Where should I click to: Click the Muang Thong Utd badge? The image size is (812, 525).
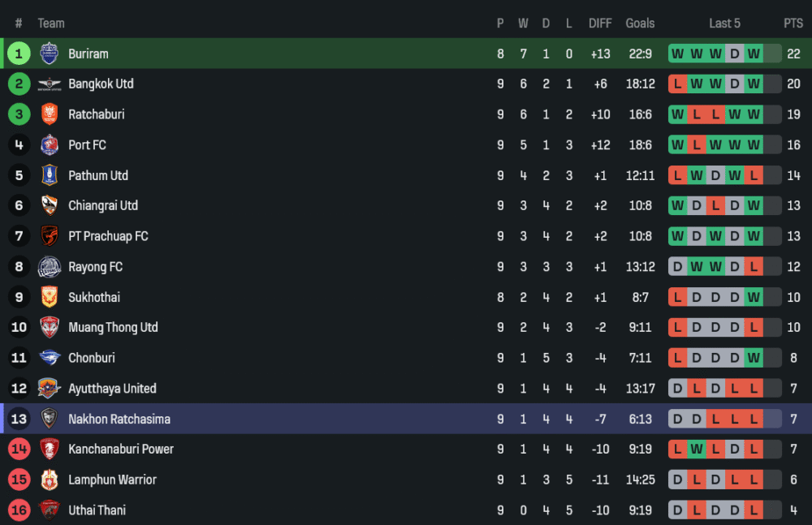(50, 328)
